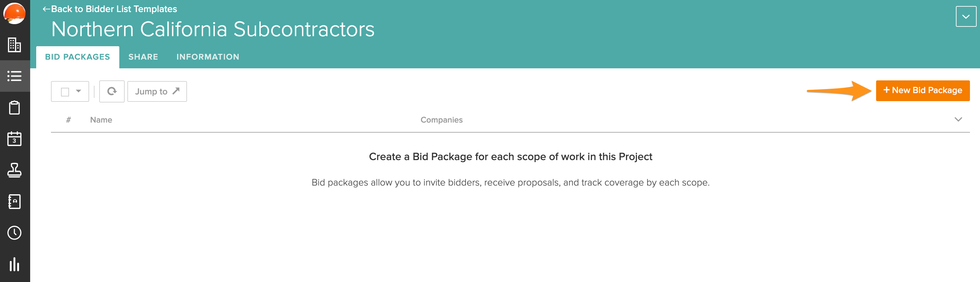The height and width of the screenshot is (282, 980).
Task: Open the calendar sidebar icon
Action: tap(14, 139)
